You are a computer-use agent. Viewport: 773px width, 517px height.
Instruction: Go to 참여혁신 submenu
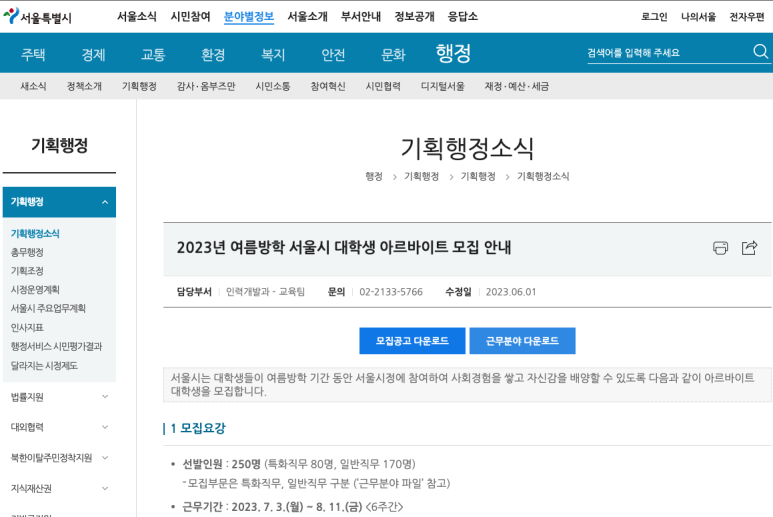coord(328,86)
